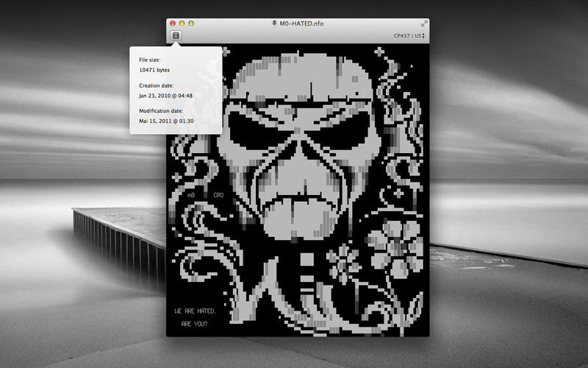This screenshot has width=588, height=368.
Task: Minimize the M0-HATED.nfo window
Action: click(x=182, y=24)
